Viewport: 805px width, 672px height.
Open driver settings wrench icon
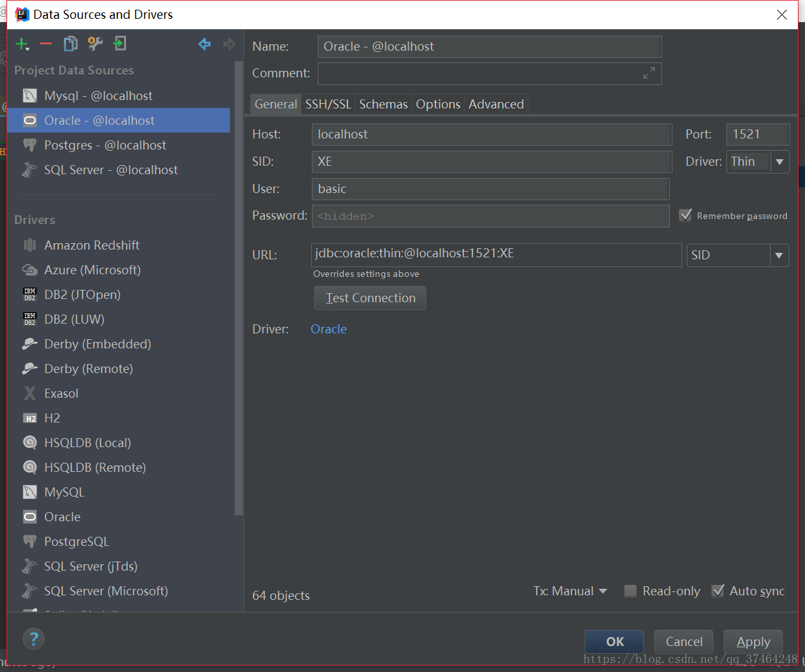[x=95, y=44]
